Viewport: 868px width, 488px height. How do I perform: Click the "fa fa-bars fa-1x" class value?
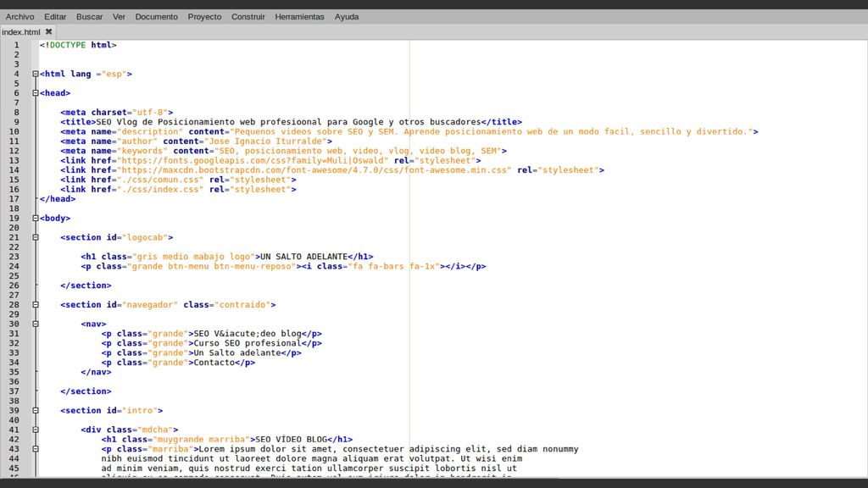click(393, 266)
